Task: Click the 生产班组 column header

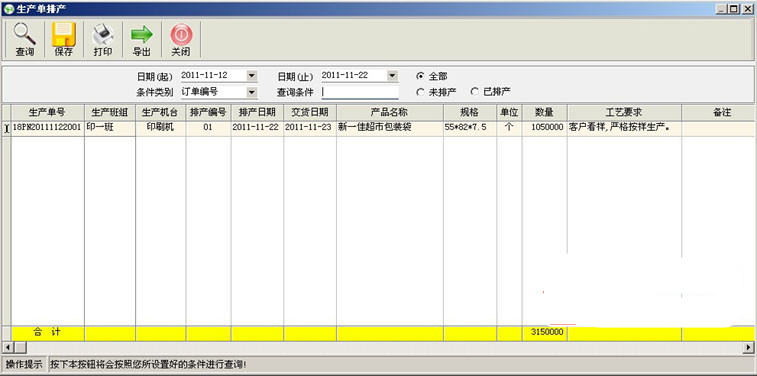Action: [110, 112]
